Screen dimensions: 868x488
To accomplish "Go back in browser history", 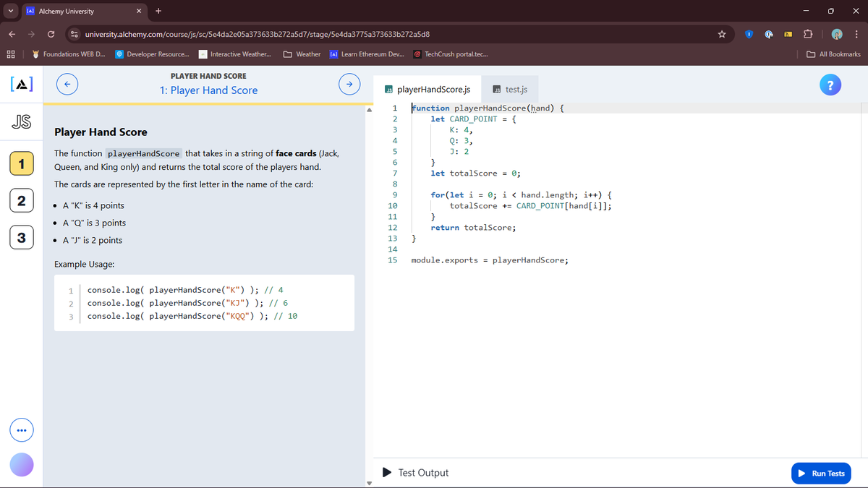I will coord(12,34).
